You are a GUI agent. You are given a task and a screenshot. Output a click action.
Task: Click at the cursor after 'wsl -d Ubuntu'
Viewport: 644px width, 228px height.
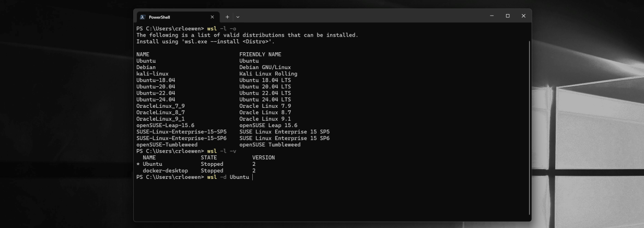[x=252, y=177]
